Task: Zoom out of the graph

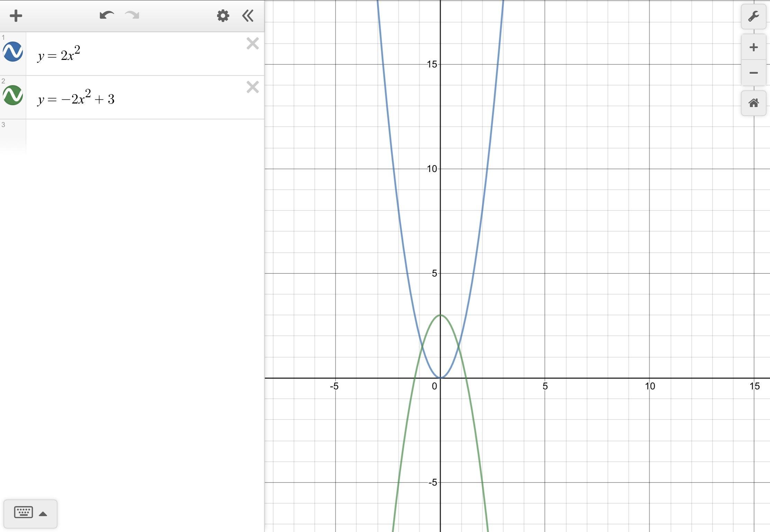Action: (x=753, y=73)
